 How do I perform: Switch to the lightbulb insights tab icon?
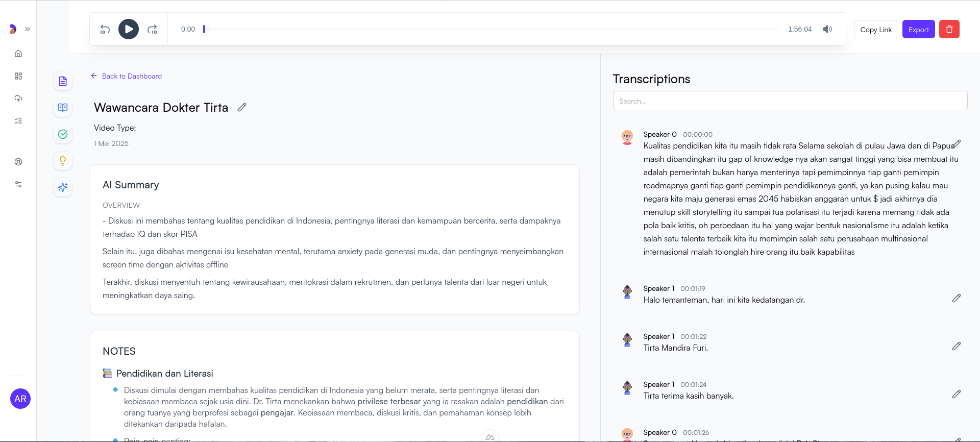[63, 161]
